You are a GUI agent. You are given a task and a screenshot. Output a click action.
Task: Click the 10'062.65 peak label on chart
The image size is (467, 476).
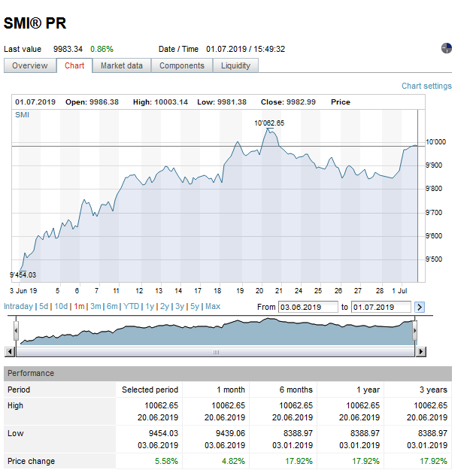[x=269, y=123]
